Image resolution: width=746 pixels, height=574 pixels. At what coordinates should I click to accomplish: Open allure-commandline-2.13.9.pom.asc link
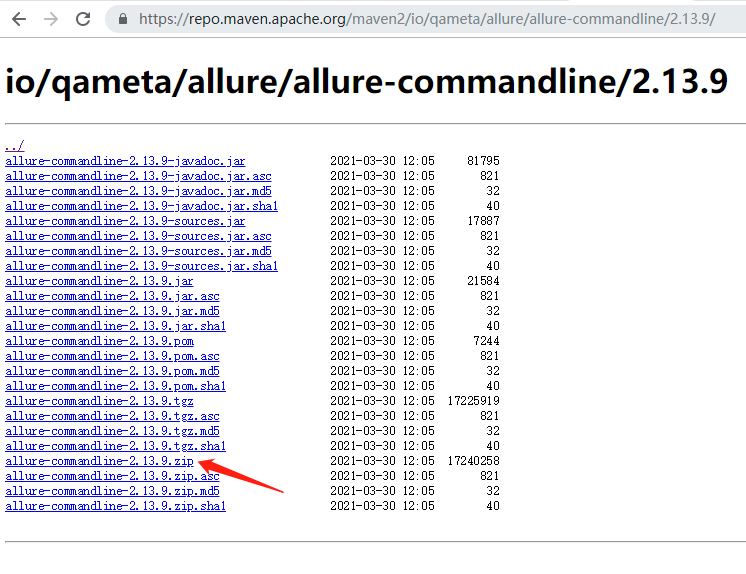(112, 356)
